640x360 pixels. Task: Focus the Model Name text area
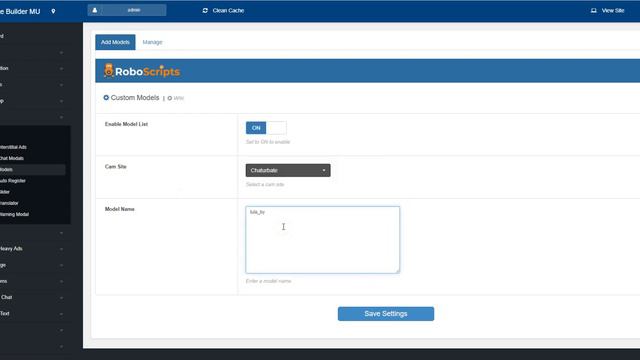pyautogui.click(x=322, y=240)
